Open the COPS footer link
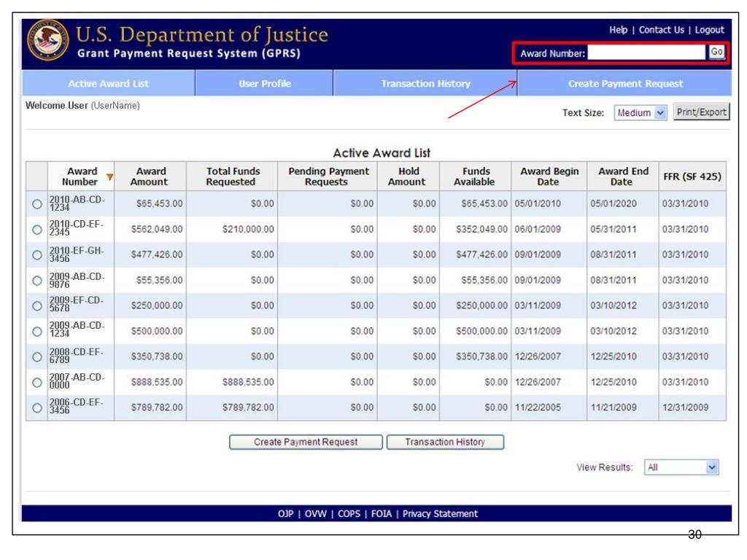This screenshot has width=747, height=560. (349, 514)
